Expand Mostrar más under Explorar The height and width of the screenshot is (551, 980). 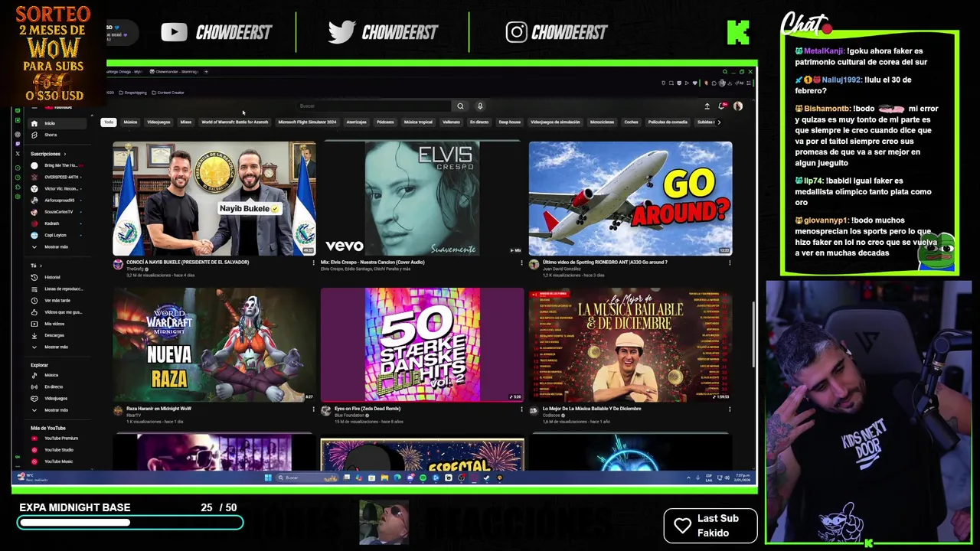56,410
